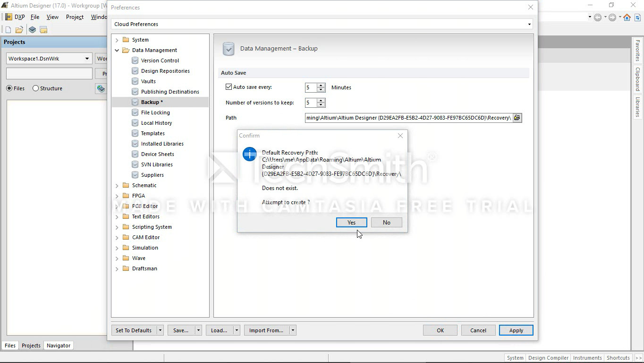Collapse the Data Management tree node
Image resolution: width=644 pixels, height=363 pixels.
pos(117,50)
